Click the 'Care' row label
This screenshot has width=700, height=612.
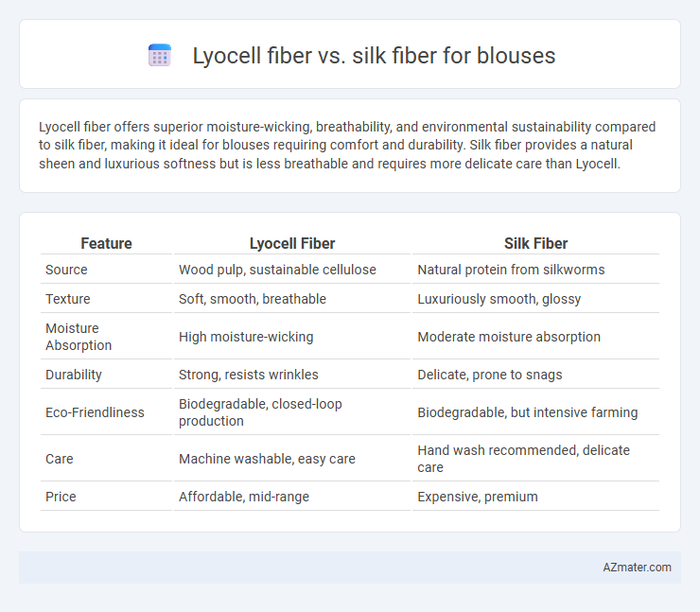click(x=60, y=459)
